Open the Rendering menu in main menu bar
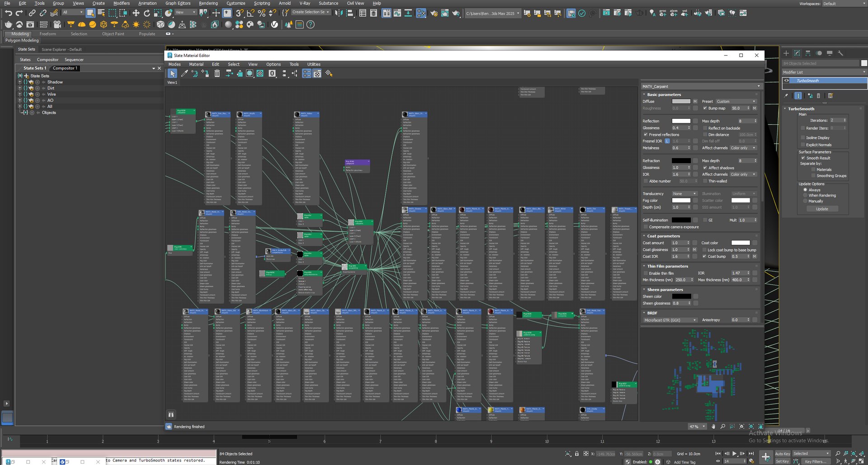 click(208, 3)
